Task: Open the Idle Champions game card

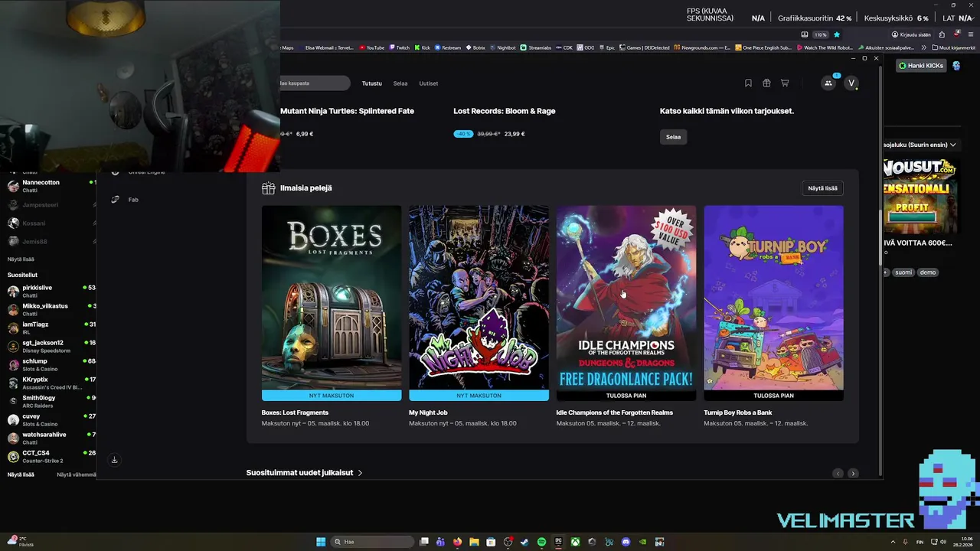Action: click(626, 316)
